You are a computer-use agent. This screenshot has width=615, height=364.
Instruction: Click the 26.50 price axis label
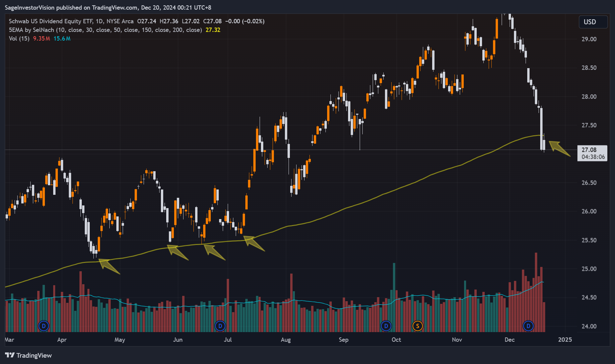click(589, 183)
